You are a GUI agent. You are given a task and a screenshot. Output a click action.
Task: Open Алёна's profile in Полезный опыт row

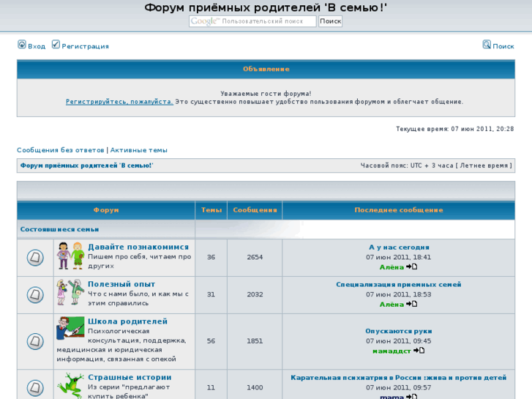coord(391,305)
